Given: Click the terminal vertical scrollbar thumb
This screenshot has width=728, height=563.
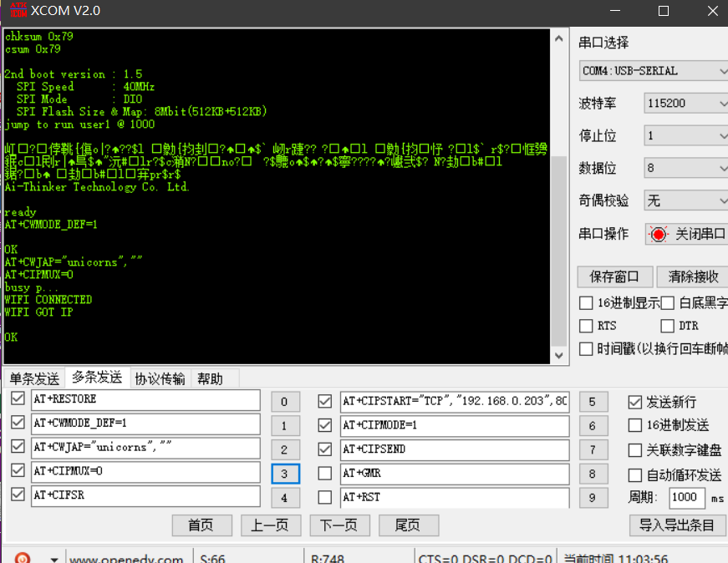Looking at the screenshot, I should pyautogui.click(x=559, y=251).
